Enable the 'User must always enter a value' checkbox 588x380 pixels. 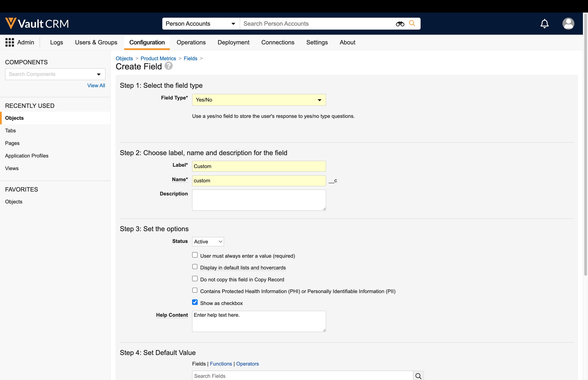[x=195, y=255]
